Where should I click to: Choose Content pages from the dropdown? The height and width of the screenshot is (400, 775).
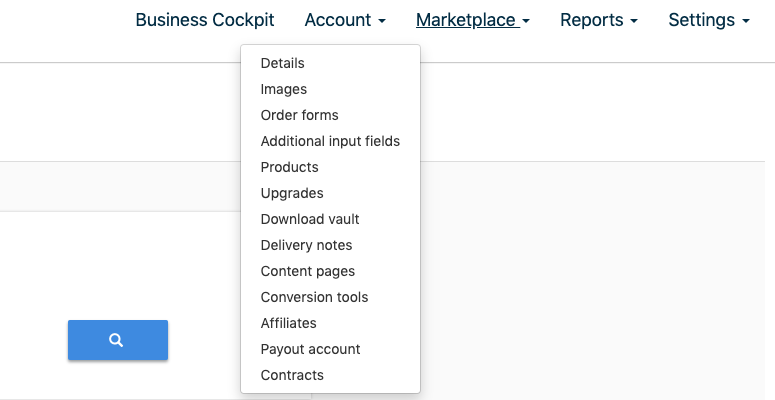click(x=307, y=271)
